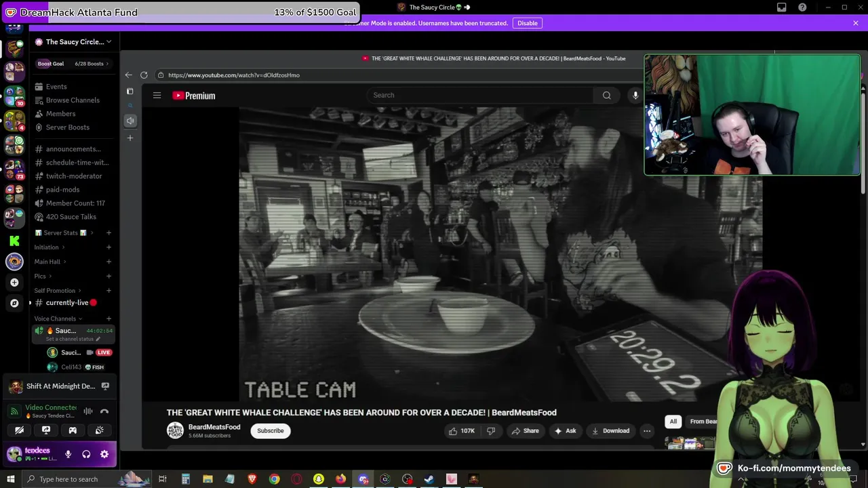
Task: Click the YouTube Premium logo
Action: point(194,96)
